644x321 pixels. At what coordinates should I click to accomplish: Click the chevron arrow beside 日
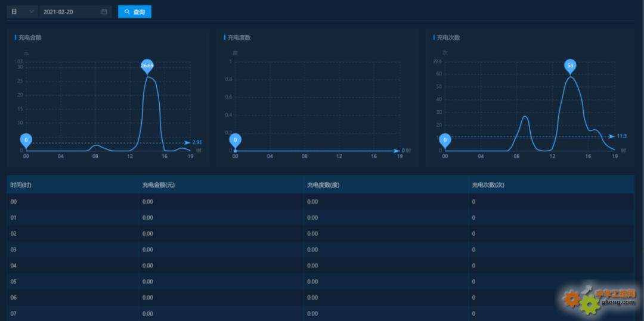point(32,12)
